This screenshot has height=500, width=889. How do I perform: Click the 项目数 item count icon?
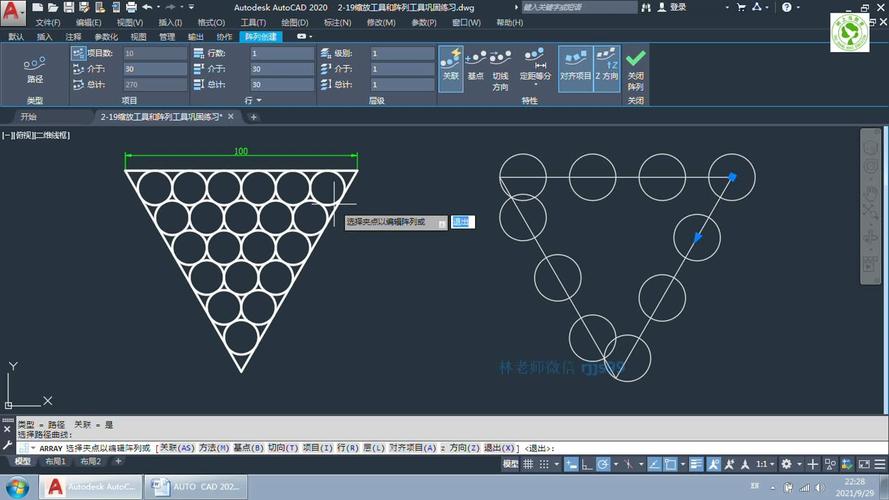[x=79, y=53]
